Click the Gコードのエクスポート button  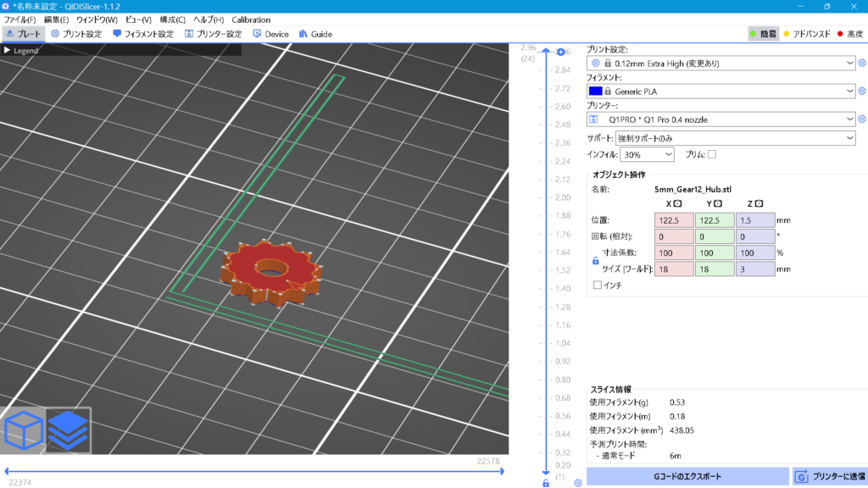point(688,476)
